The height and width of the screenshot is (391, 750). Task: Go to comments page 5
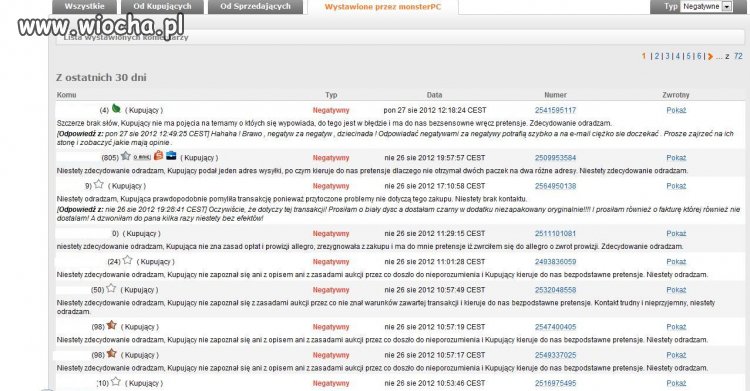688,56
